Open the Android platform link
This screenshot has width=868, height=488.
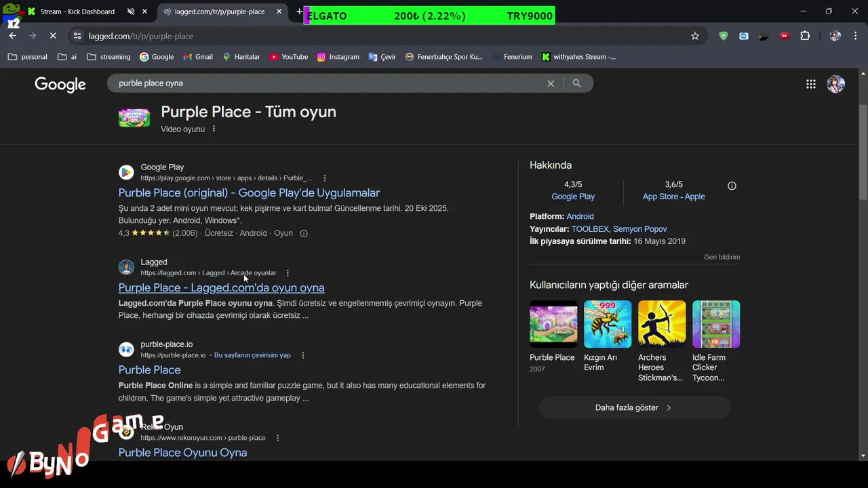tap(580, 216)
